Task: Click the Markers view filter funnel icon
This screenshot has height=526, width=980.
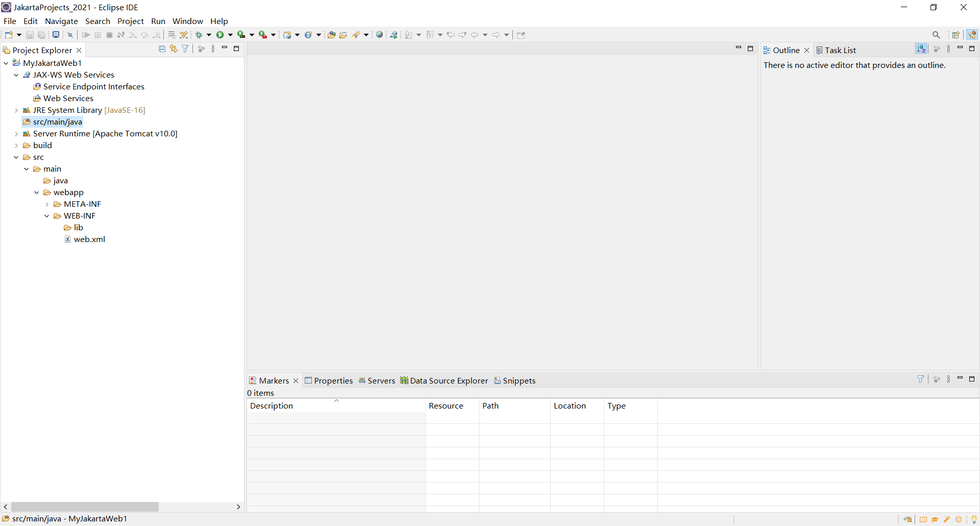Action: 921,379
